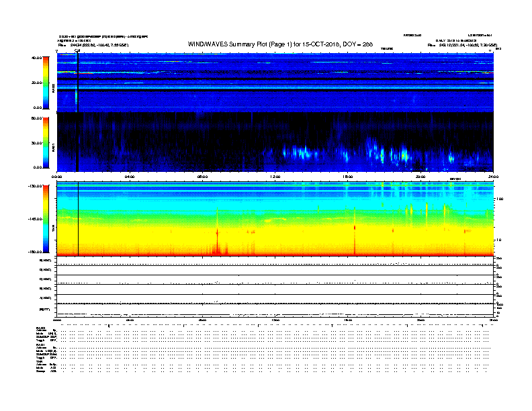The image size is (532, 411).
Task: Click the 10 frequency label beside TNR panel
Action: 499,240
